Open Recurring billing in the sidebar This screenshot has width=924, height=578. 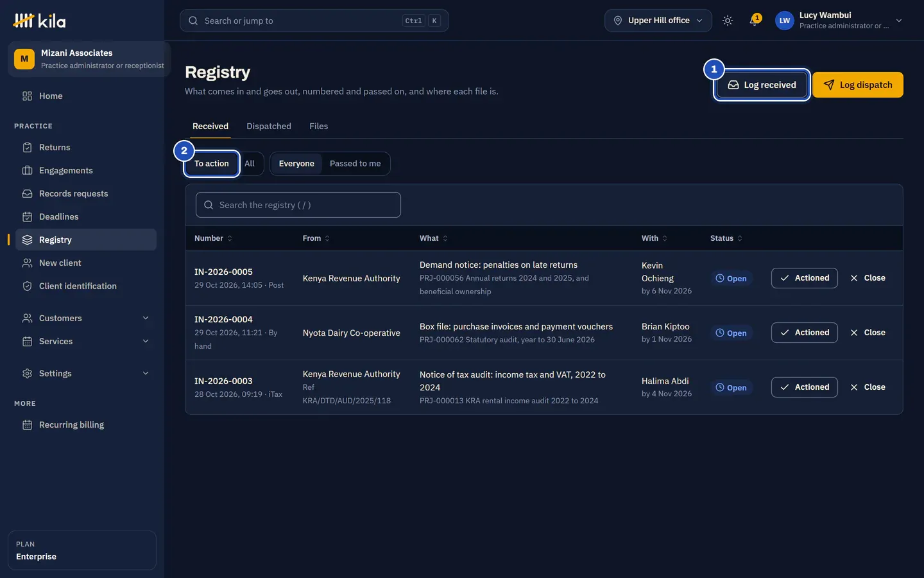86,425
